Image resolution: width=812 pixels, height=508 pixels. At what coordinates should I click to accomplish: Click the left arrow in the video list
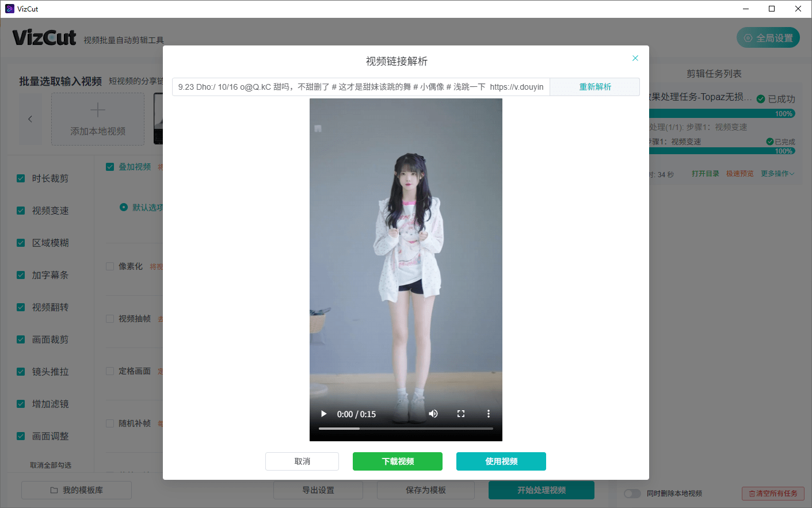[x=31, y=119]
